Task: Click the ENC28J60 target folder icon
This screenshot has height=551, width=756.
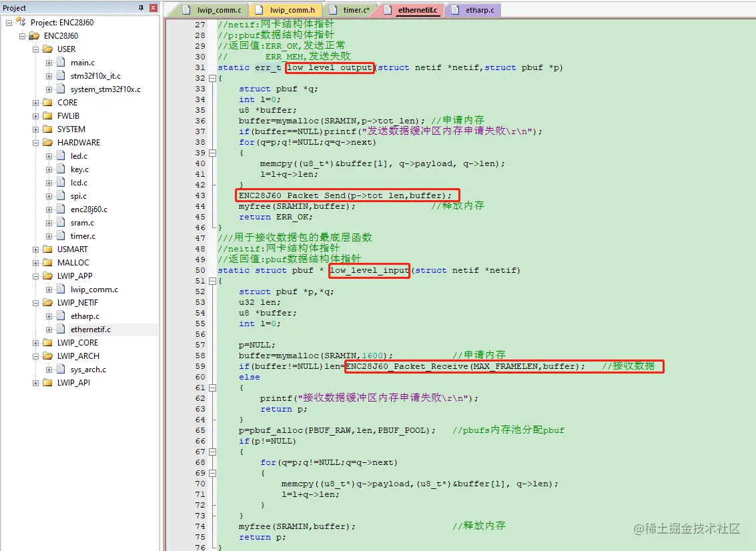Action: pos(34,35)
